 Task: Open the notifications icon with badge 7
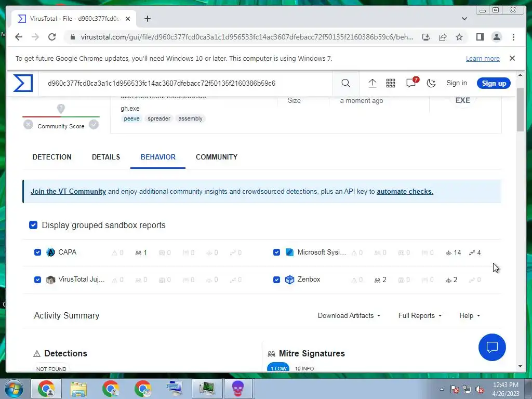pos(411,83)
